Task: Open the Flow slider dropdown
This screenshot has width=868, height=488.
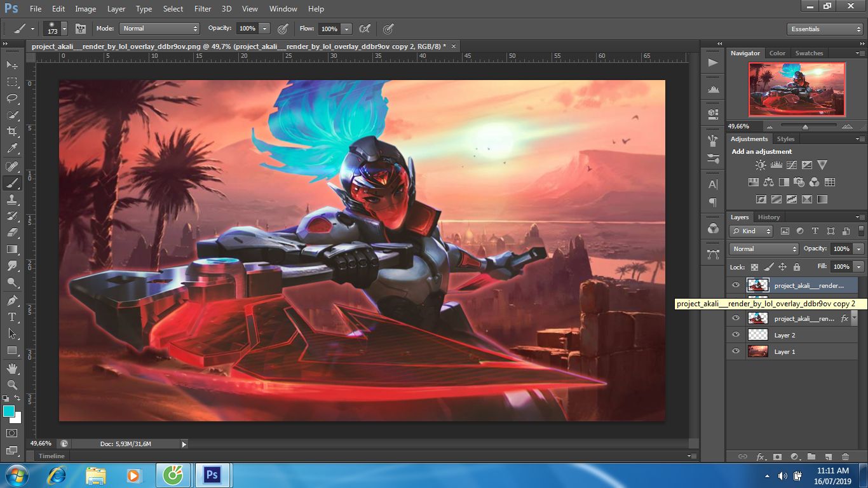Action: coord(346,29)
